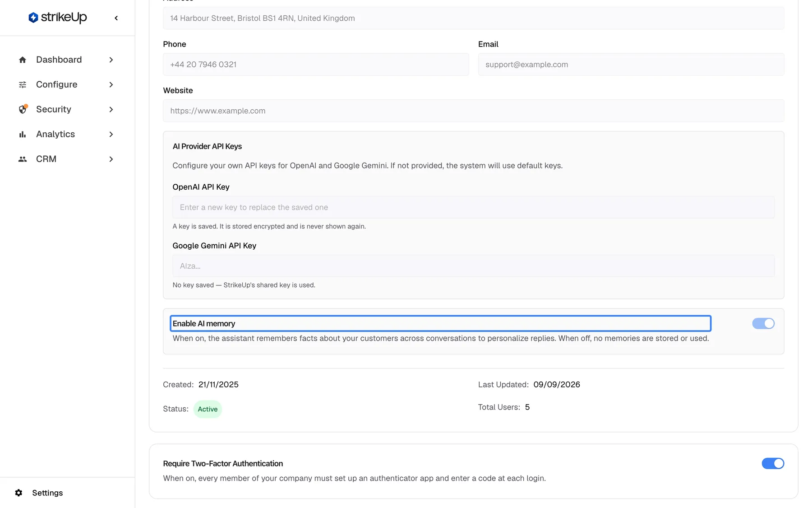
Task: Click the Last Updated date 09/09/2026
Action: [x=557, y=384]
